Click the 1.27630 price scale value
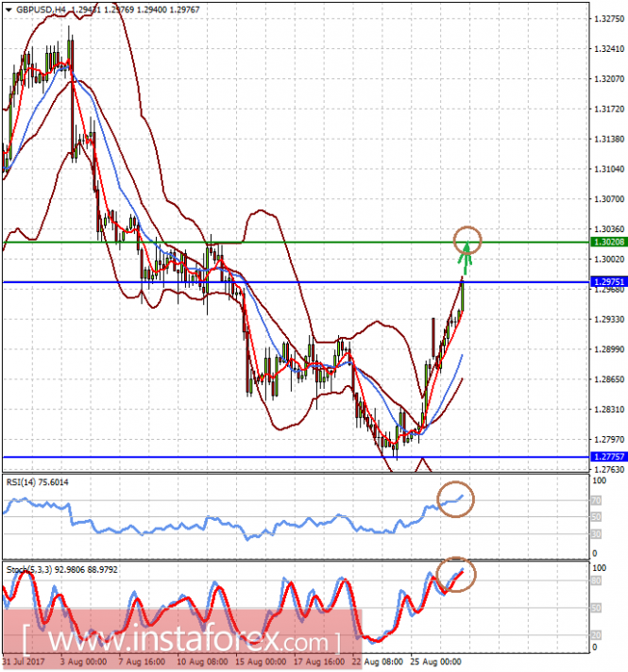 tap(609, 470)
